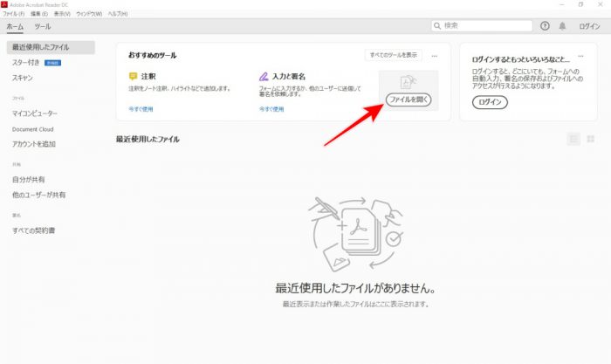
Task: Open the help question mark icon
Action: [545, 26]
